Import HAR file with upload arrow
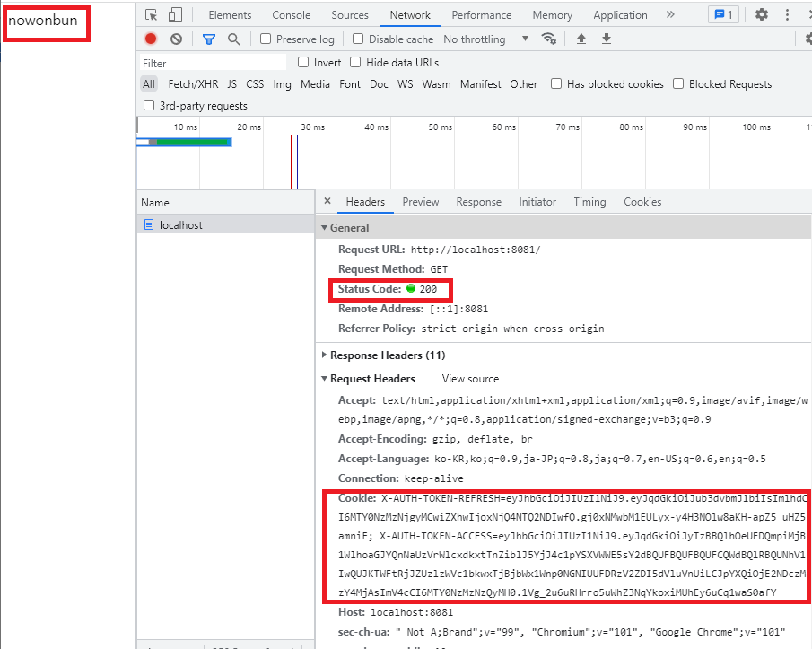 tap(581, 39)
